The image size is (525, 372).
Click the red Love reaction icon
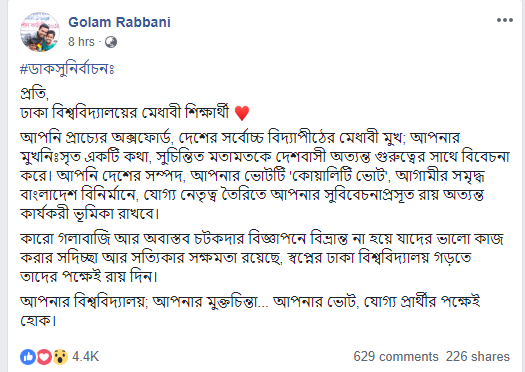[44, 357]
